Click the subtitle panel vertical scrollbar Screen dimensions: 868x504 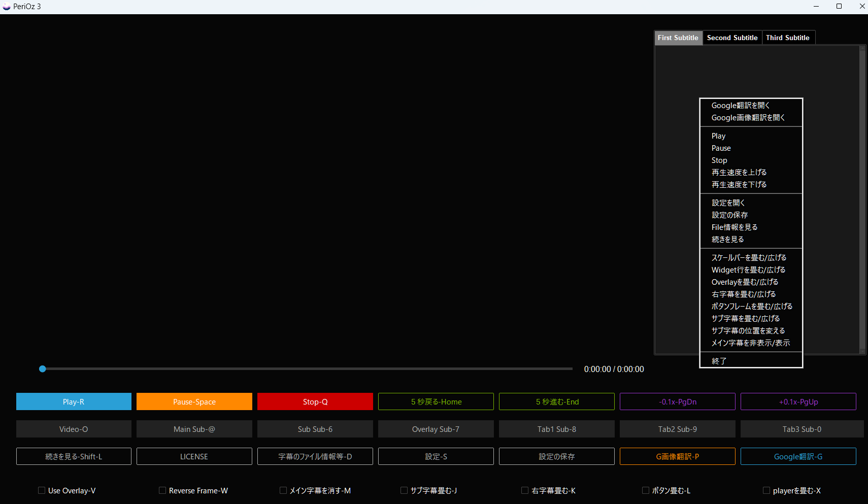[862, 199]
